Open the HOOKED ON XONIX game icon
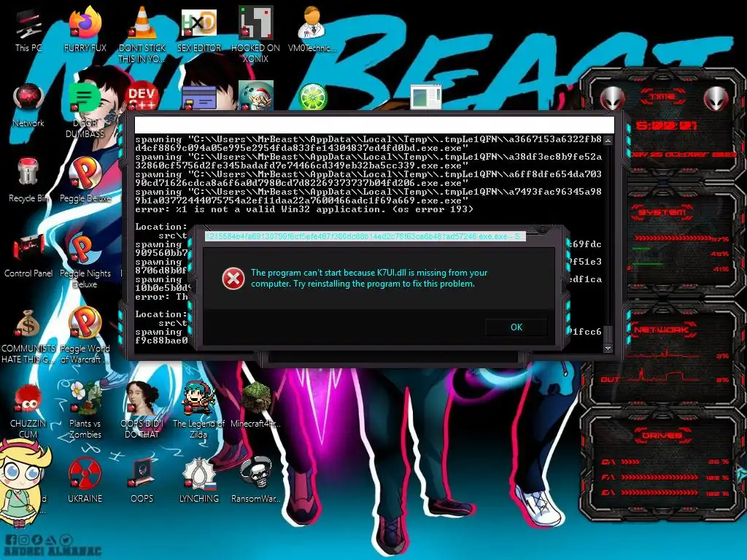Viewport: 747px width, 560px height. [x=255, y=34]
